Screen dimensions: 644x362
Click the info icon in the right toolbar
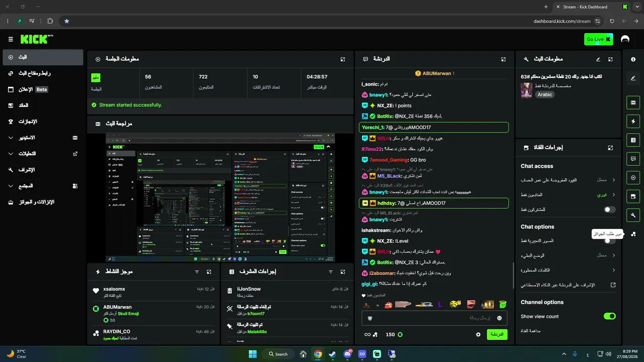(x=633, y=59)
